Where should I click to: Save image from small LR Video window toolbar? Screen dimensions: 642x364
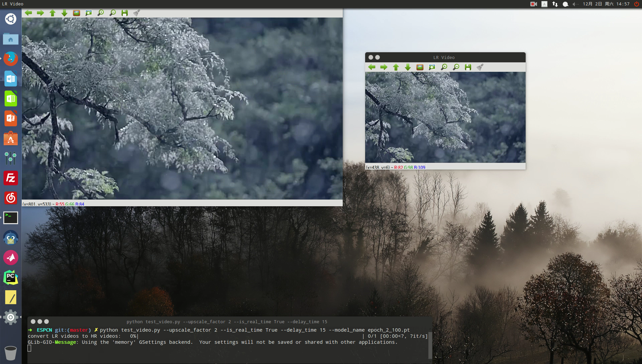tap(468, 67)
